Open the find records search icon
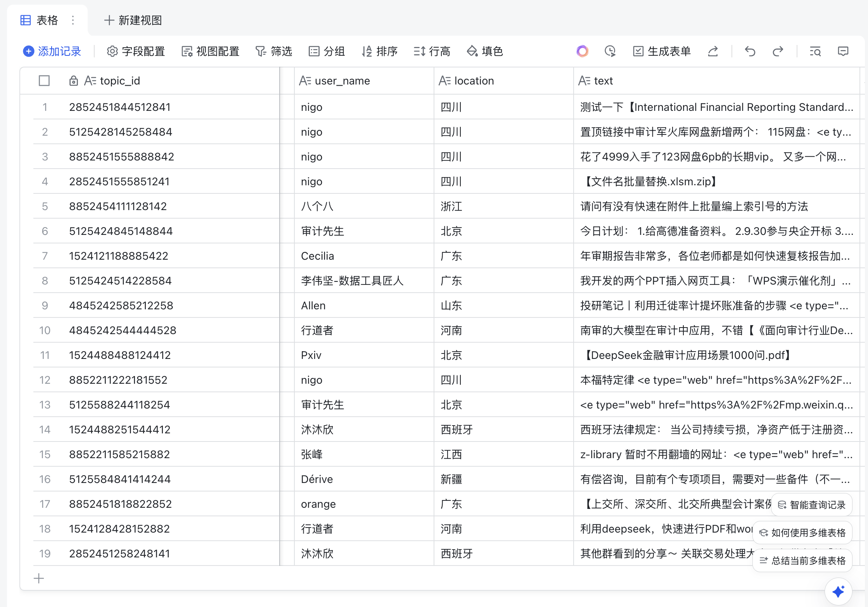The height and width of the screenshot is (607, 868). point(815,51)
